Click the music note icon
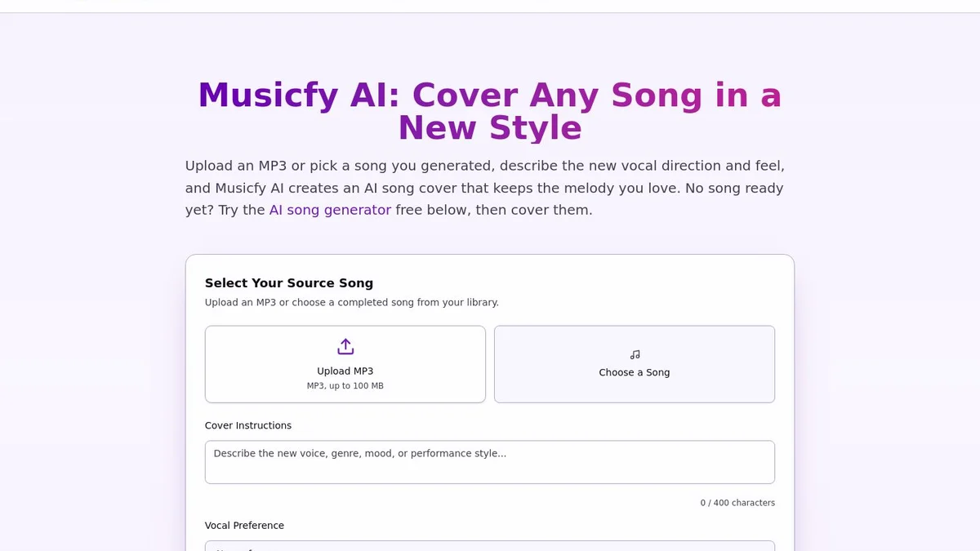The width and height of the screenshot is (980, 551). point(635,355)
